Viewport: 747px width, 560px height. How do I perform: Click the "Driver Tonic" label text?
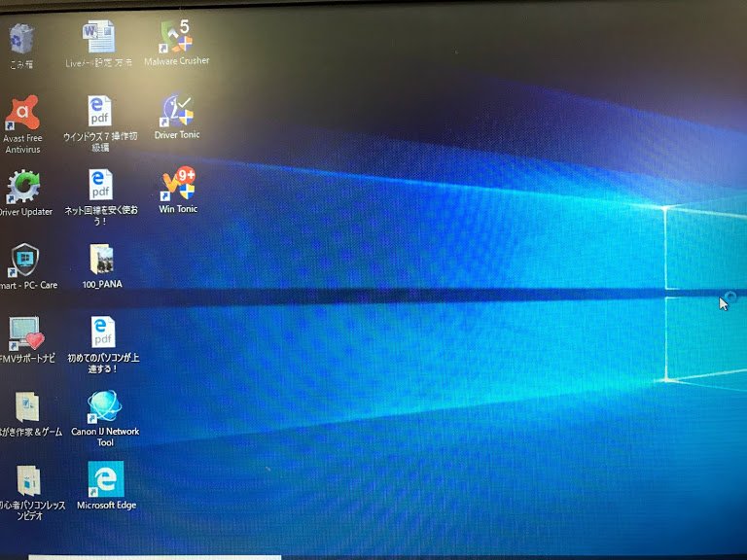pyautogui.click(x=177, y=135)
